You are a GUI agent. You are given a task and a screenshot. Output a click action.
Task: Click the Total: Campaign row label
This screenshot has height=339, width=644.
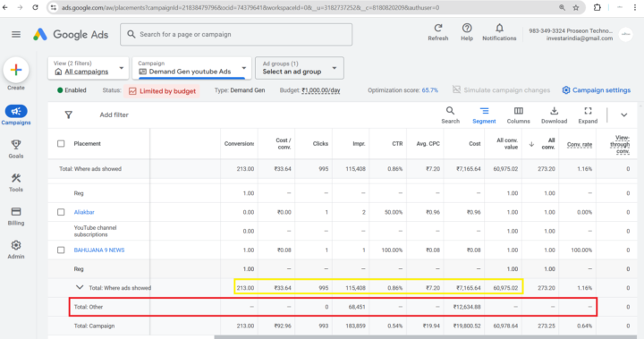[94, 326]
